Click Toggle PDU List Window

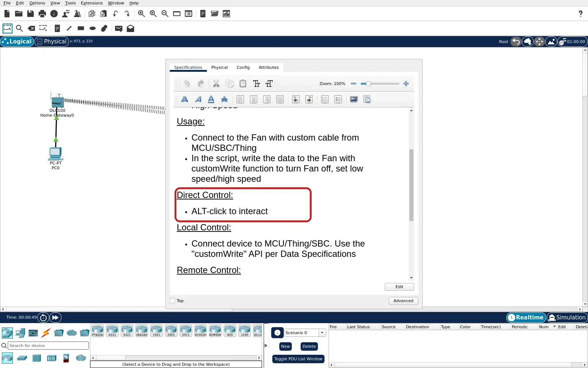point(298,359)
